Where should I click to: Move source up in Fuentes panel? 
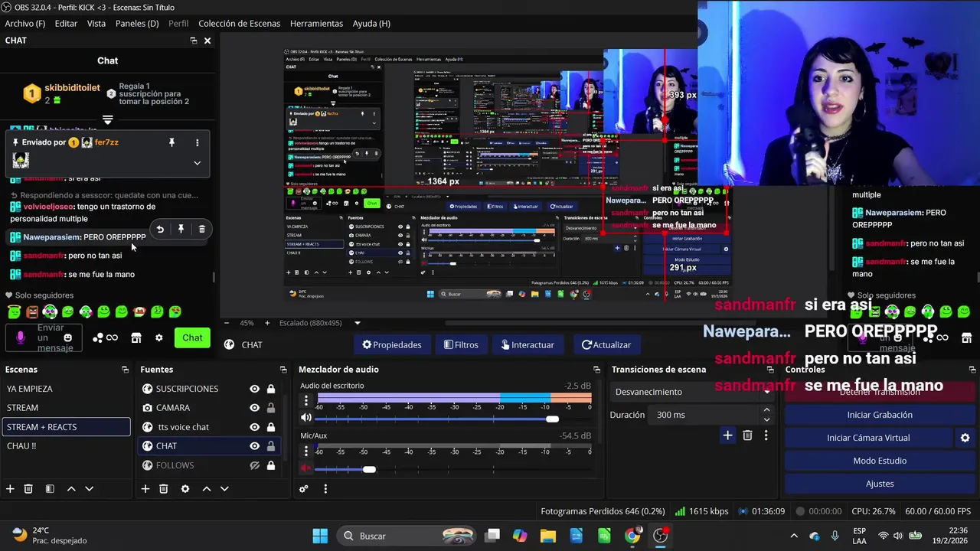click(206, 488)
